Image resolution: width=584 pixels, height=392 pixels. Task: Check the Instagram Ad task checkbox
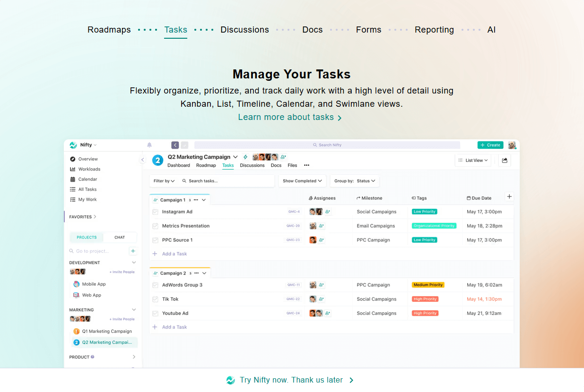pos(156,212)
